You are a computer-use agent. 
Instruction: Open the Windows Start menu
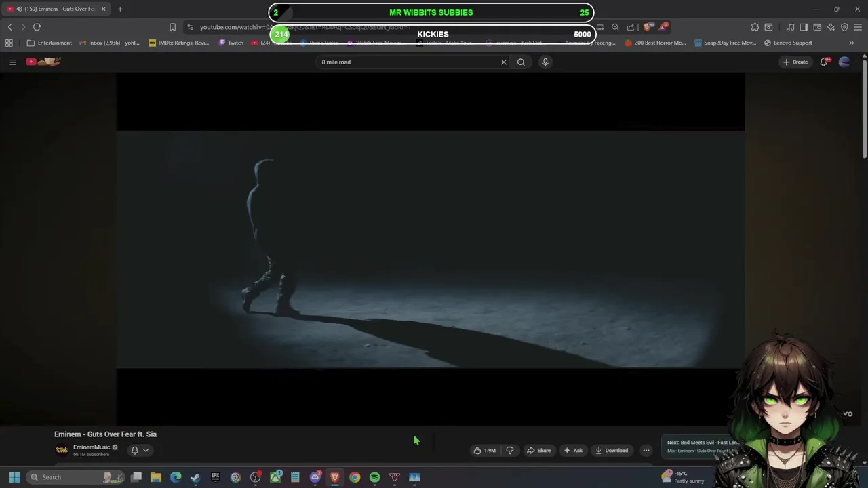pyautogui.click(x=14, y=477)
